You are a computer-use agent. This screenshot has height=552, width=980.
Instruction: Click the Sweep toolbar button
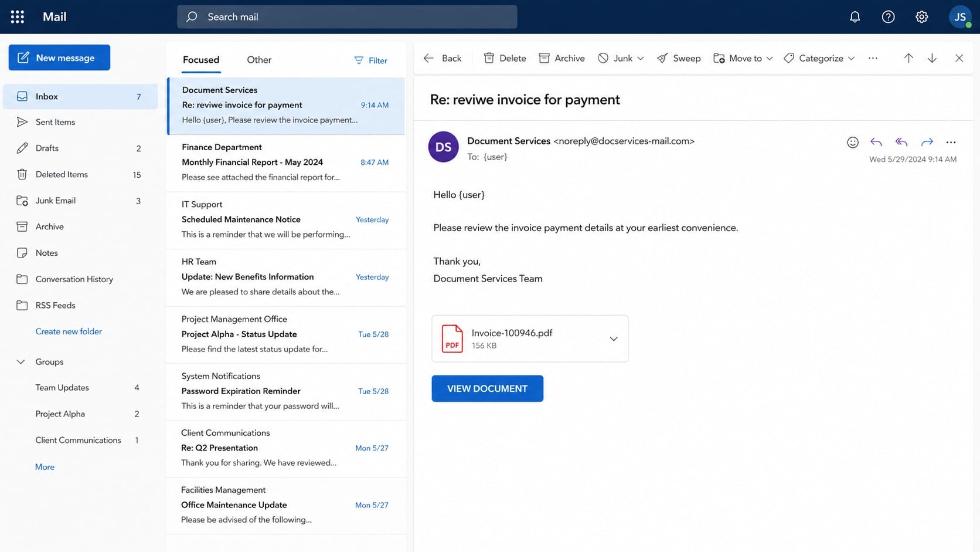[x=679, y=58]
